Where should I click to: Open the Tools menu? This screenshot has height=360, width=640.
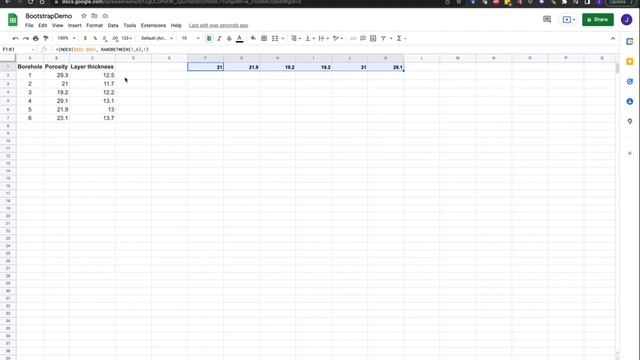click(x=129, y=25)
